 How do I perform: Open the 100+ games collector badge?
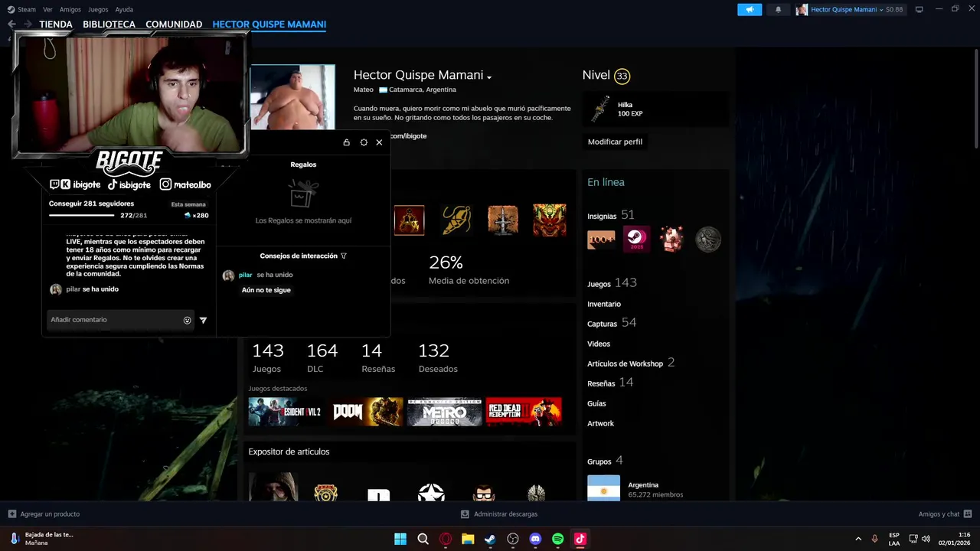[601, 240]
